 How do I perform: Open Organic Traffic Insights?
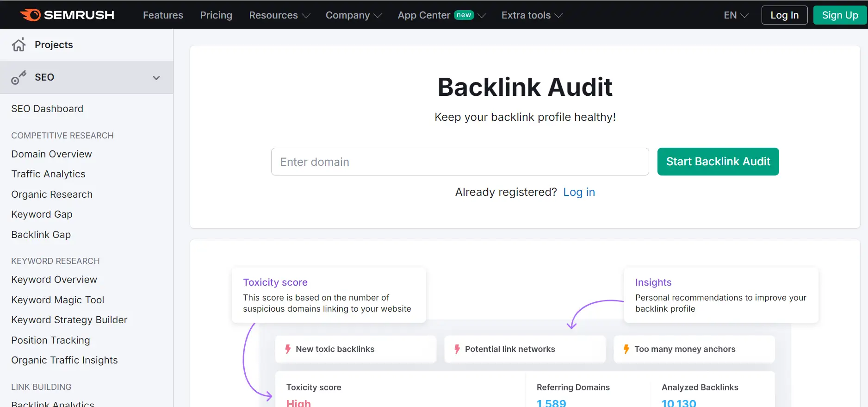tap(64, 360)
